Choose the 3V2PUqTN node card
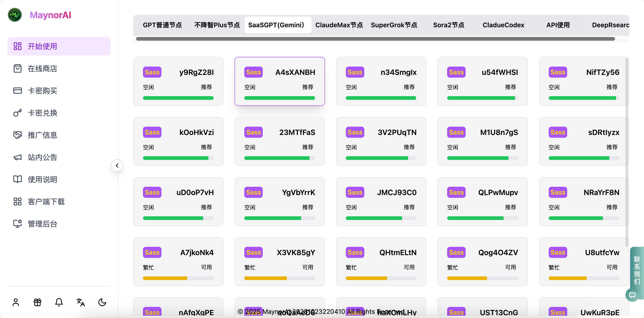 381,141
